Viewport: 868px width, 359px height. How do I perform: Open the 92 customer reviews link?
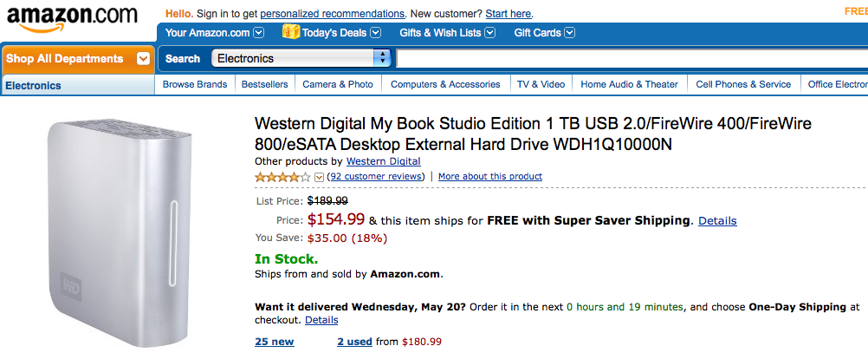point(376,176)
